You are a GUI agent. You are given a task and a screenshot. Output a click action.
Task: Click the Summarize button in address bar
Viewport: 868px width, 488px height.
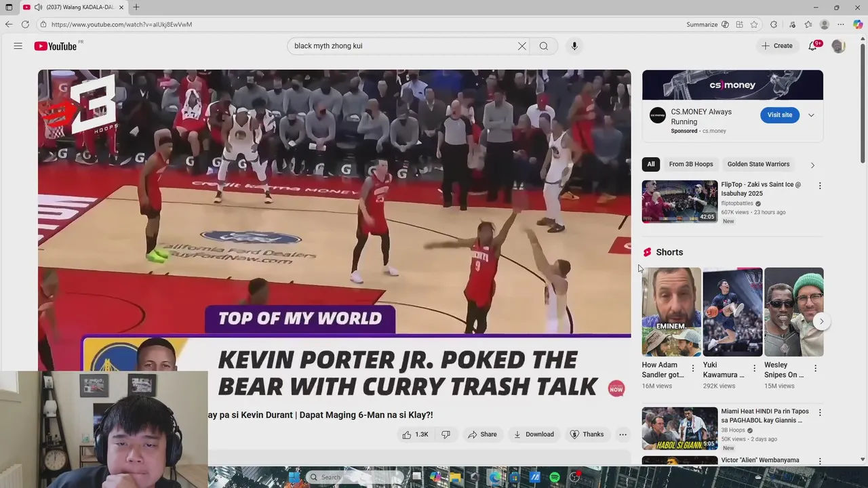[707, 24]
